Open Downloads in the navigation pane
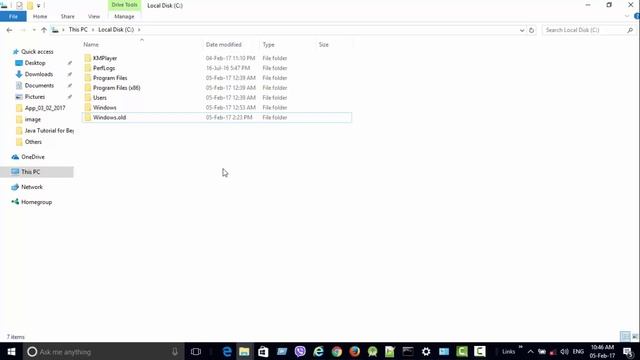Screen dimensions: 640x360 (x=39, y=74)
